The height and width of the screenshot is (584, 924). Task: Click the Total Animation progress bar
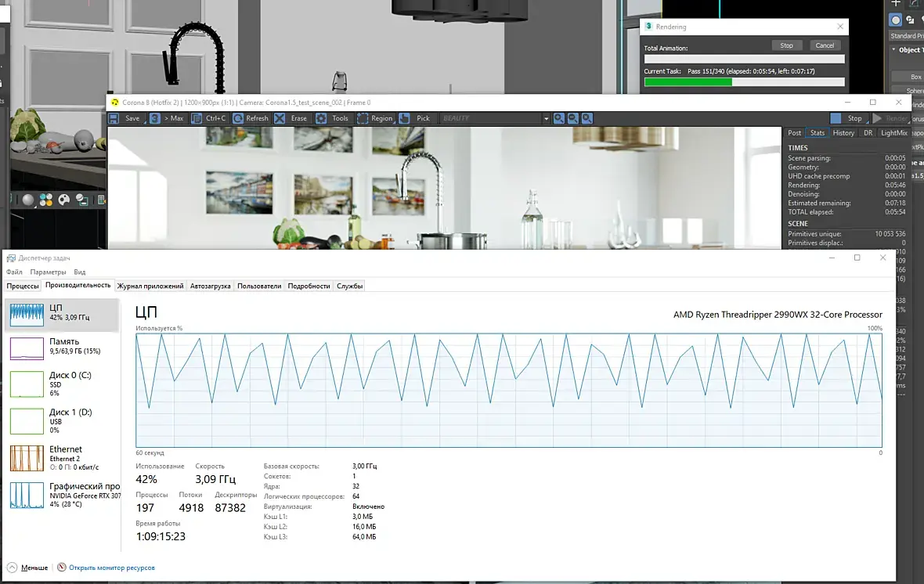tap(744, 59)
